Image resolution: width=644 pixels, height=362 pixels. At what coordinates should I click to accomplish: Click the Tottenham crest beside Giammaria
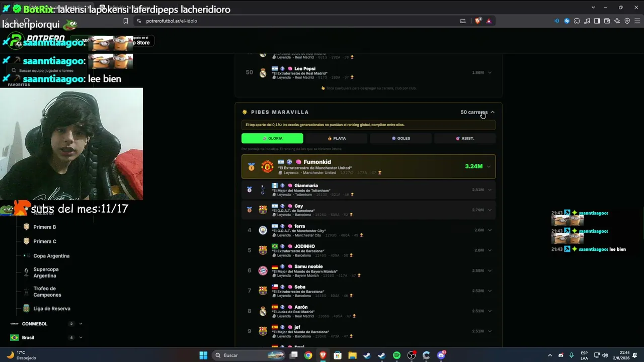(x=263, y=190)
